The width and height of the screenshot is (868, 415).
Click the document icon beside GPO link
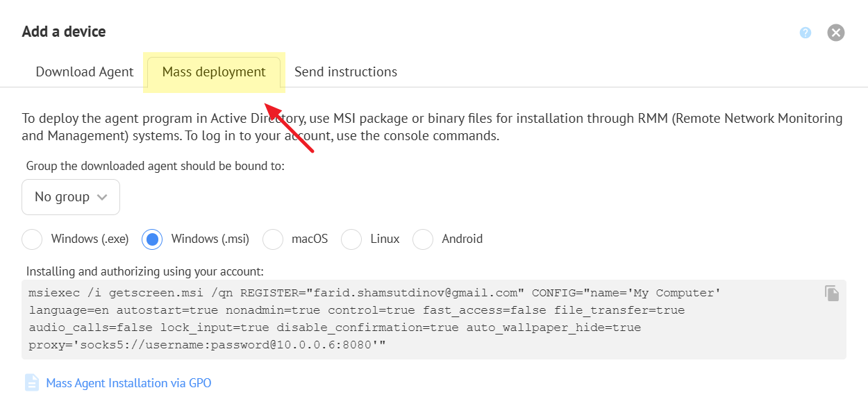[x=32, y=382]
